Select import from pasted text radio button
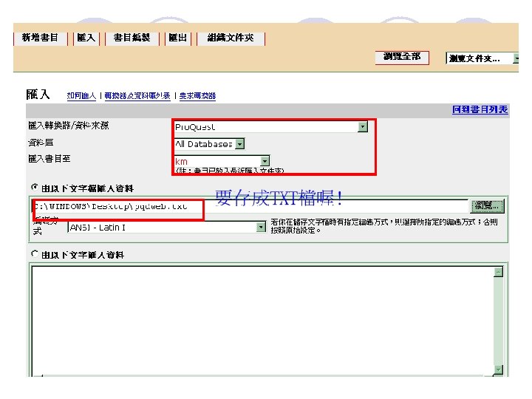 point(34,253)
